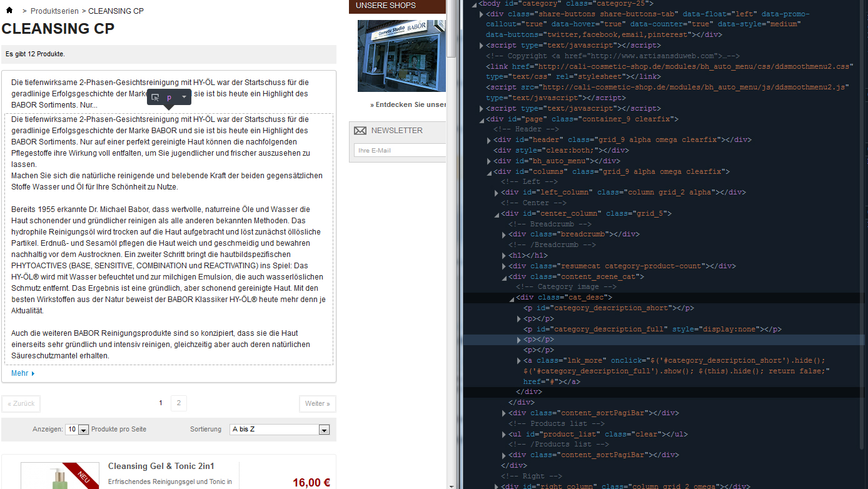
Task: Collapse the div id="center_column" node
Action: click(496, 213)
